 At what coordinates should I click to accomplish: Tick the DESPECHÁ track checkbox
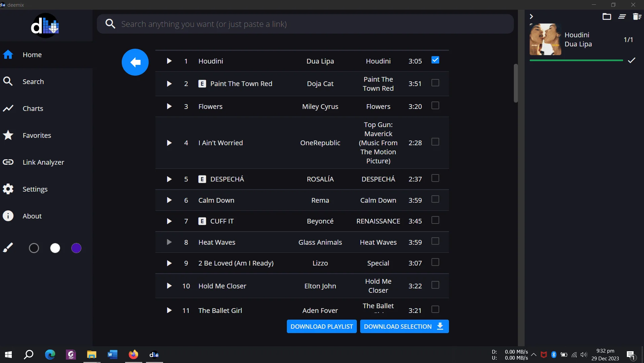(435, 178)
